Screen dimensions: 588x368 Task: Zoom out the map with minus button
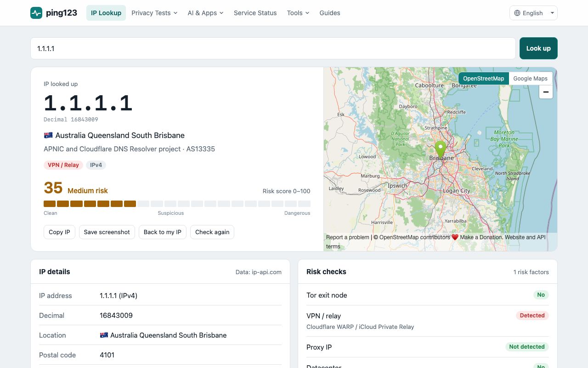pyautogui.click(x=546, y=92)
